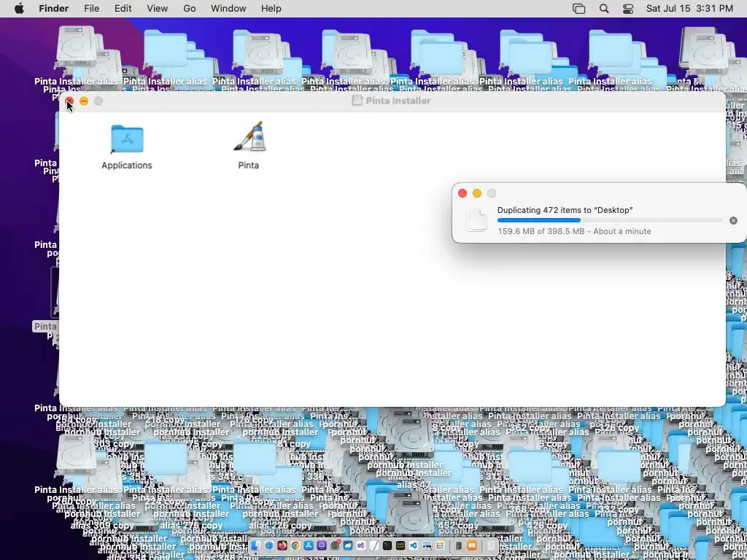Launch Firefox from the Dock
Viewport: 747px width, 560px height.
(x=282, y=545)
